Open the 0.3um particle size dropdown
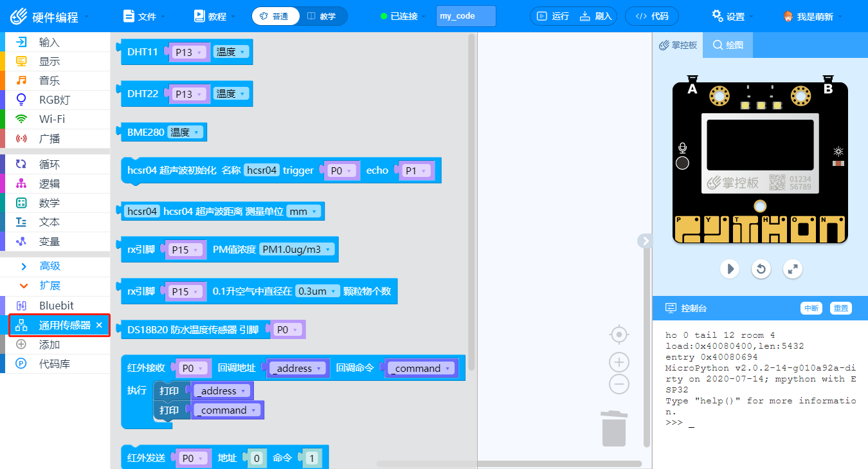 318,291
